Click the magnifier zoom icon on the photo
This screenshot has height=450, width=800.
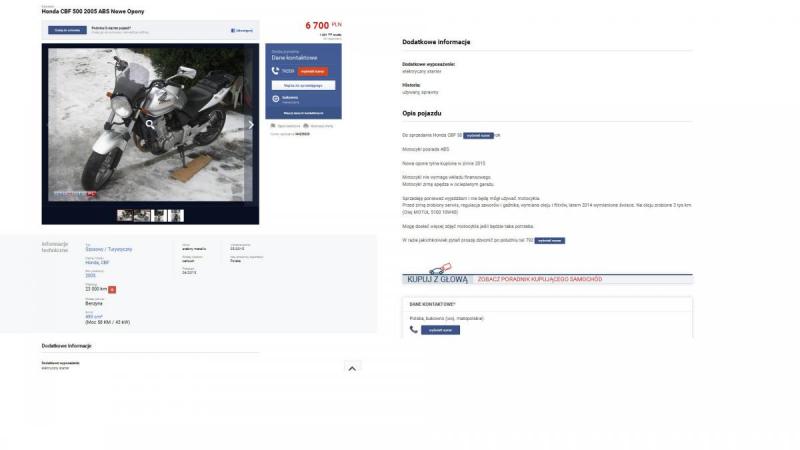click(x=150, y=124)
